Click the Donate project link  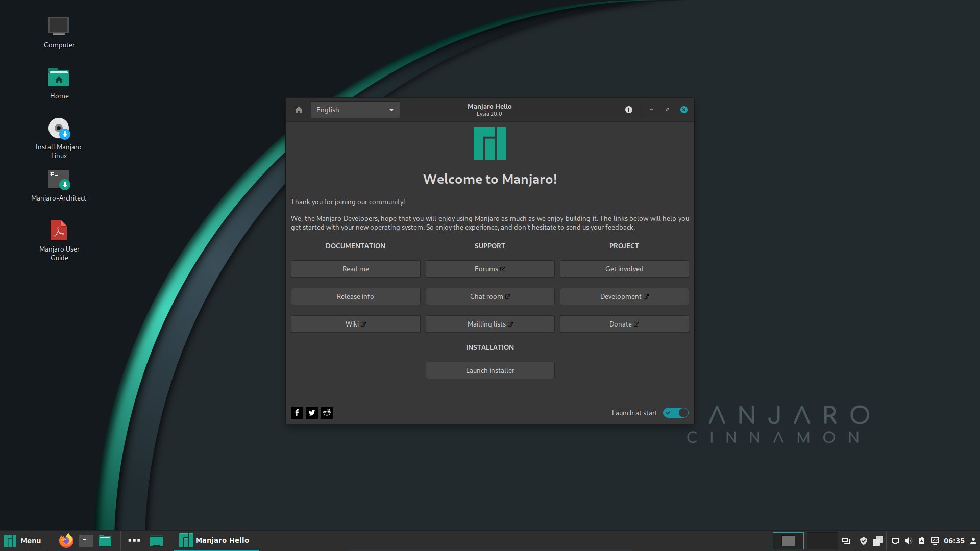coord(624,324)
